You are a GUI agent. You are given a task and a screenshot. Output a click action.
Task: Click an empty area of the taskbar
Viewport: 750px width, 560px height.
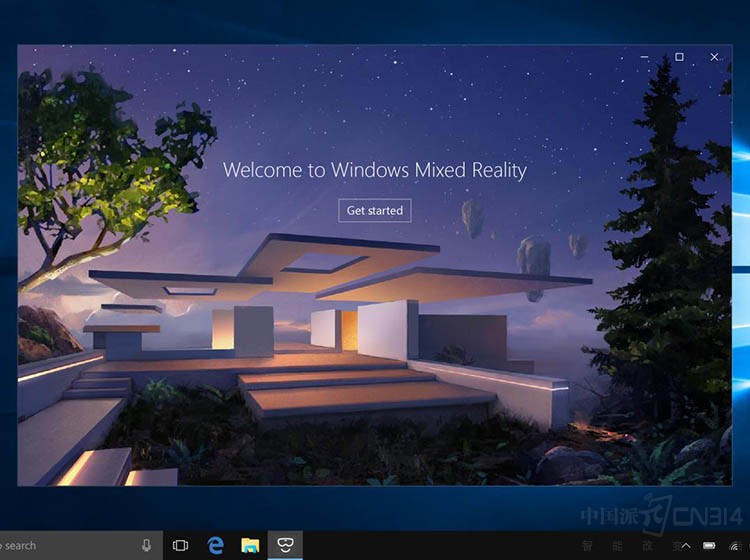[x=450, y=545]
